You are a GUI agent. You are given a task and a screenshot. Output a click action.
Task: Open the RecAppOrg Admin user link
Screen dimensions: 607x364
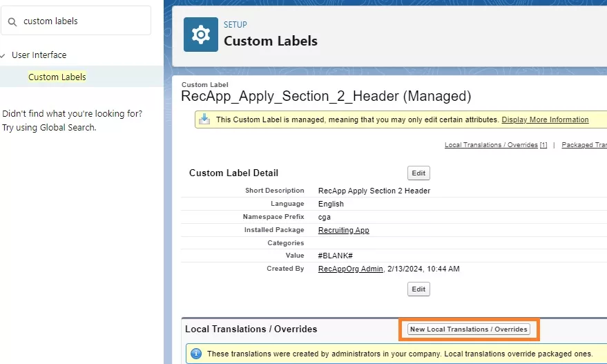point(350,269)
